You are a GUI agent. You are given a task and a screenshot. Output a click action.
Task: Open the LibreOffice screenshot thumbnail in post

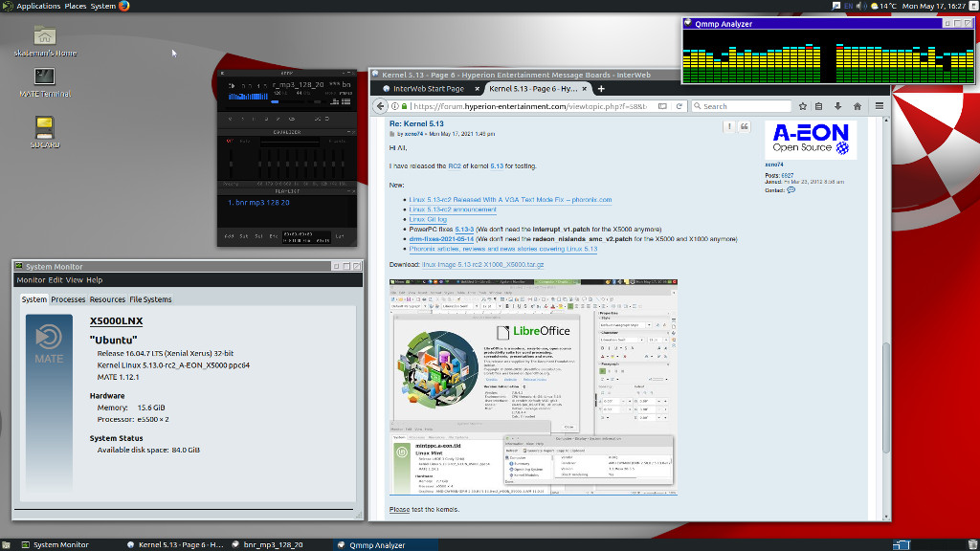(533, 387)
